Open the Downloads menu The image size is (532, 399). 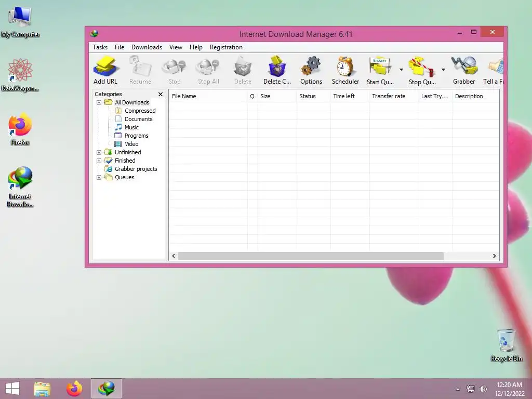147,47
